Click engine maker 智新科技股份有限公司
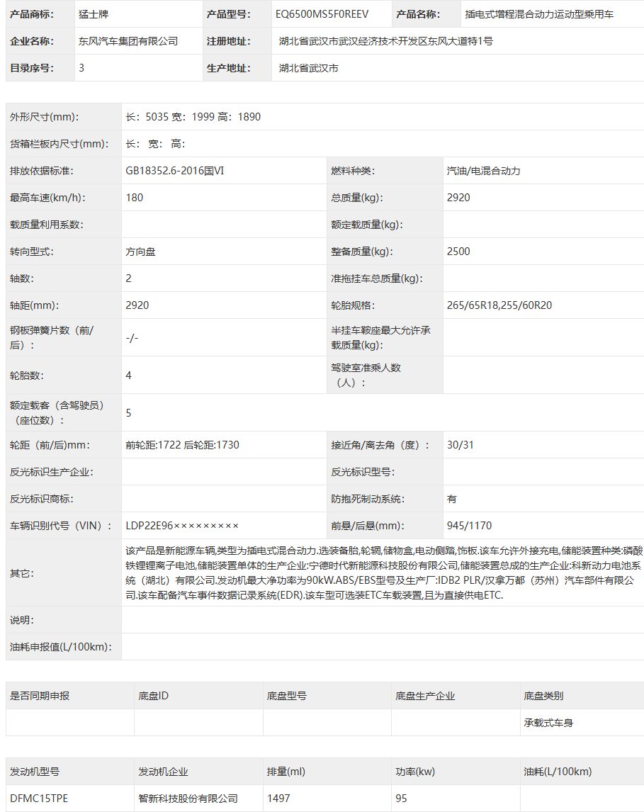The width and height of the screenshot is (644, 812). (188, 799)
